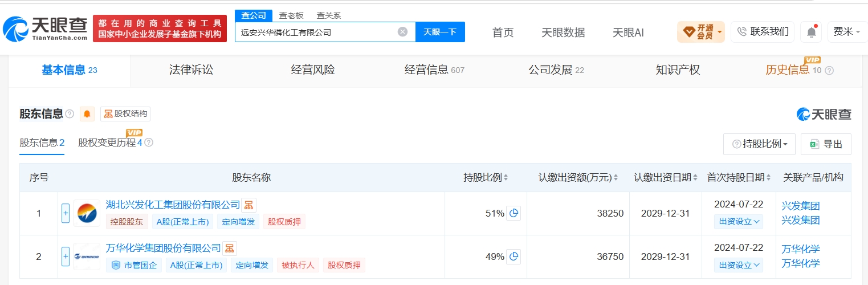Expand 出资设立 dropdown in row 2
The width and height of the screenshot is (868, 285).
tap(739, 265)
